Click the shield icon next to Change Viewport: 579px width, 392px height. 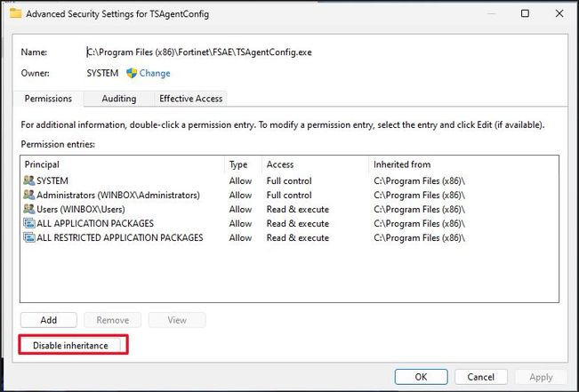click(131, 74)
